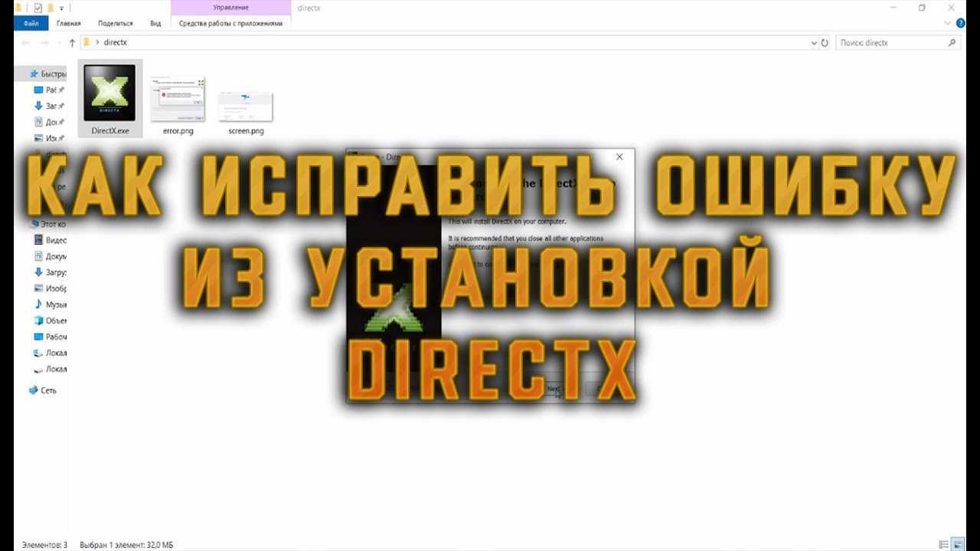Click the magnifier search icon

coord(952,43)
